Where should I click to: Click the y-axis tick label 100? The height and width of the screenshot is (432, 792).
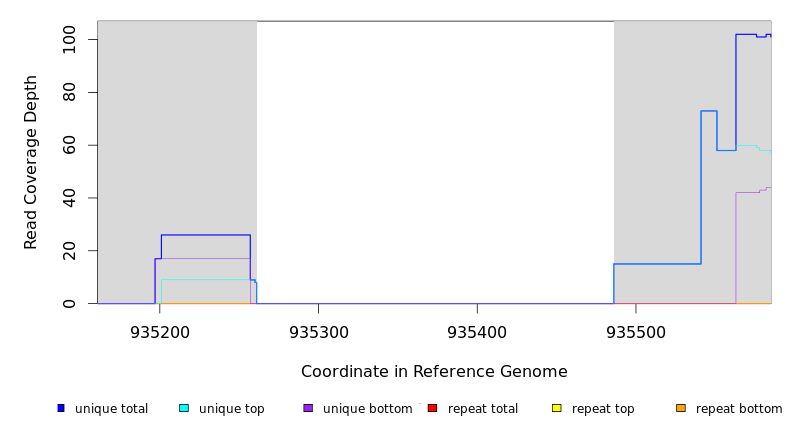(x=69, y=40)
